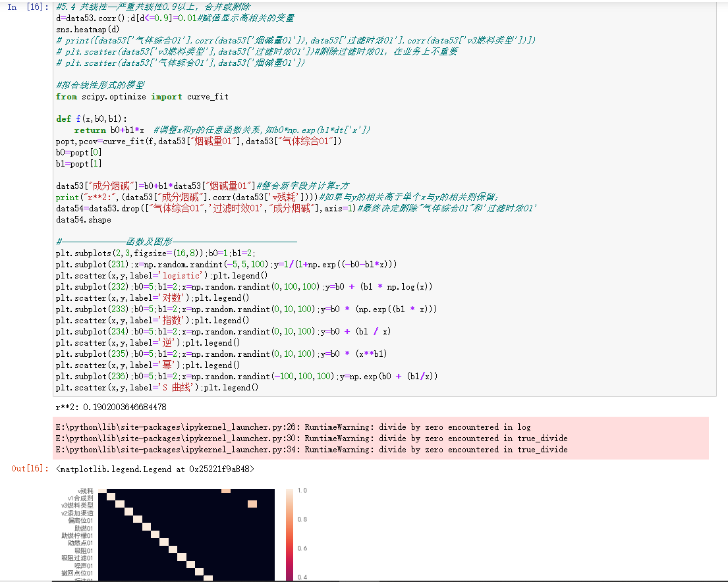Image resolution: width=728 pixels, height=582 pixels.
Task: Click the 'plt.subplot(232)' line
Action: [244, 287]
